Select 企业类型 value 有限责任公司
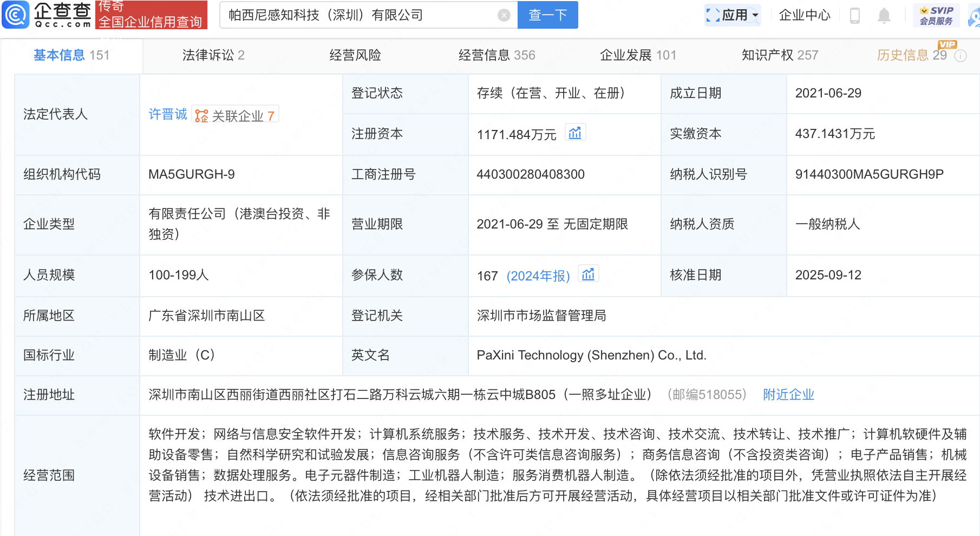 tap(239, 224)
